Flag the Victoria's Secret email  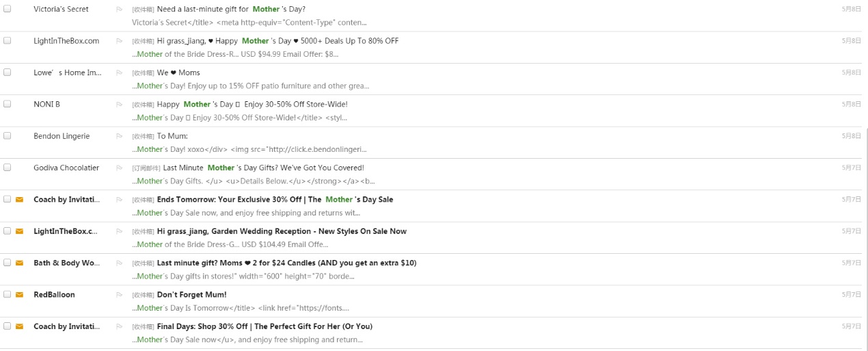click(120, 10)
